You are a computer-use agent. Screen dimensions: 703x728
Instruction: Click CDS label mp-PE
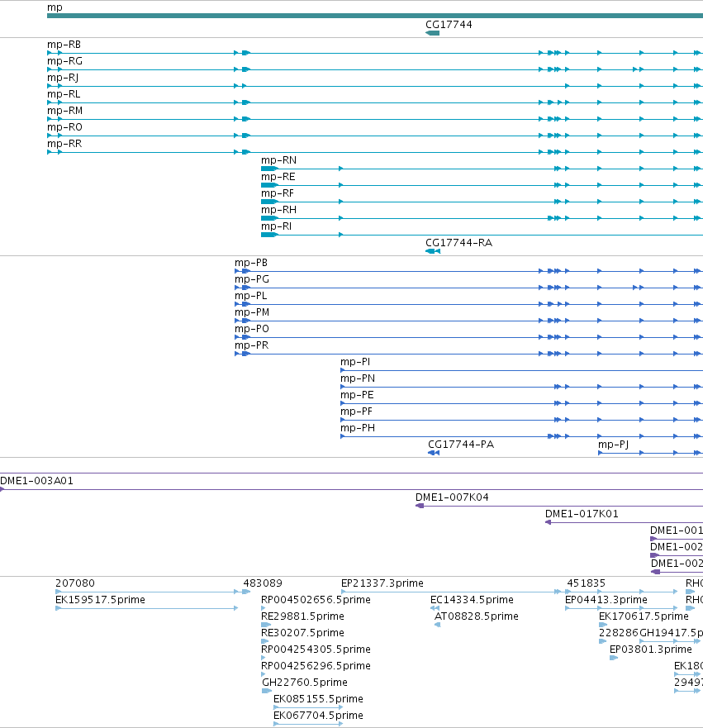[x=357, y=395]
